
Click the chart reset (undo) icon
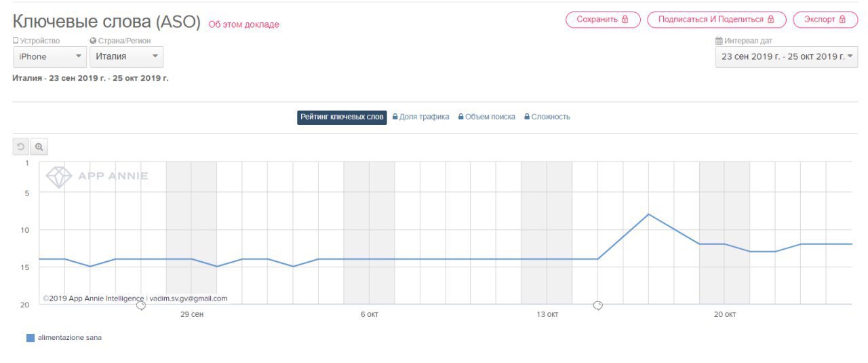coord(21,147)
